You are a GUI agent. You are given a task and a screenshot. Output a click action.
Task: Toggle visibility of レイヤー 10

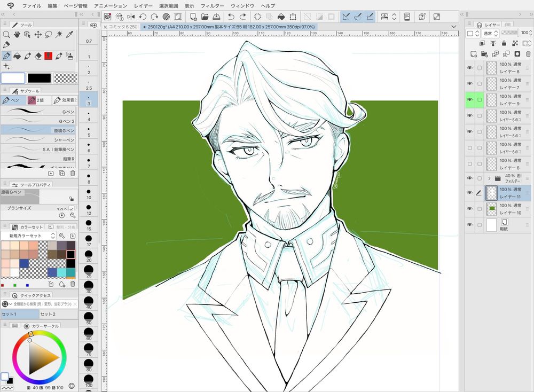470,209
